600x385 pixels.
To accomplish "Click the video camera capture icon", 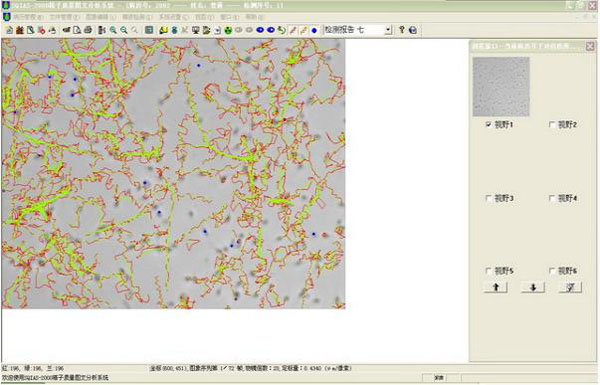I will pyautogui.click(x=66, y=30).
